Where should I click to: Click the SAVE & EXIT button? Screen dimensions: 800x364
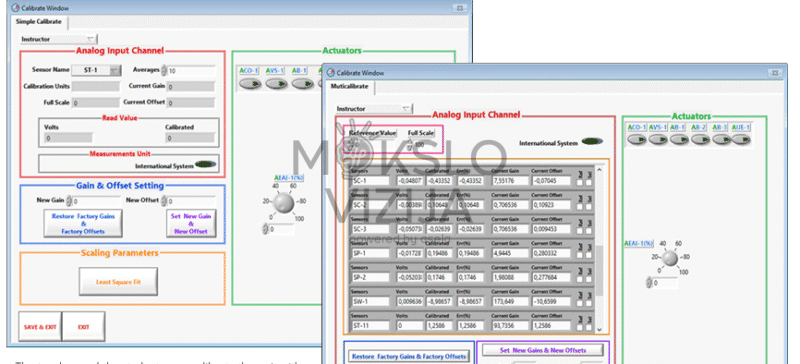click(x=40, y=326)
